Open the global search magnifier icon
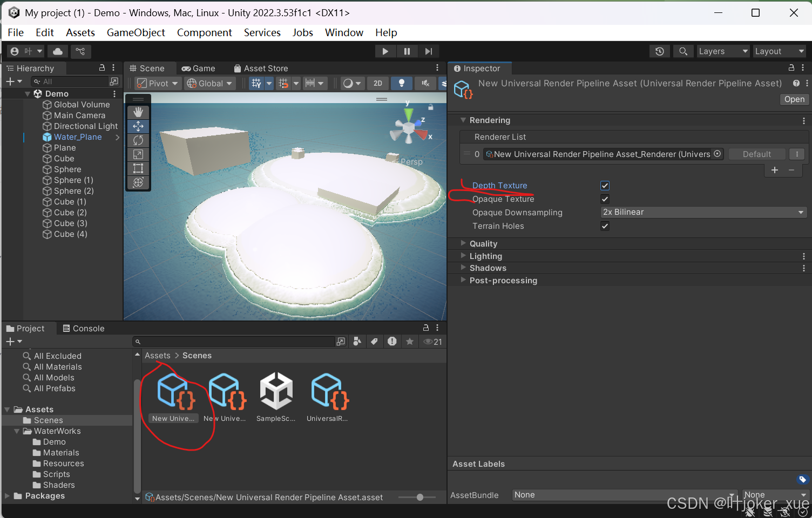 click(683, 51)
